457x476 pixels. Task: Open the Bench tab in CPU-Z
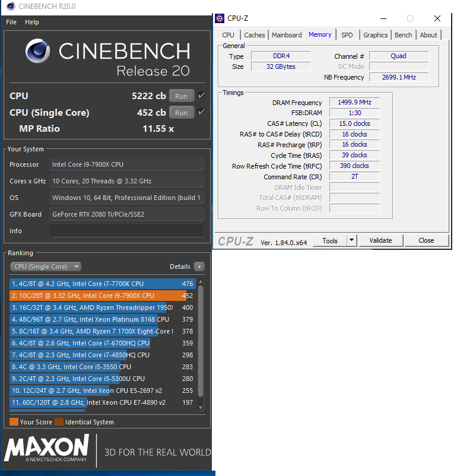click(x=403, y=35)
